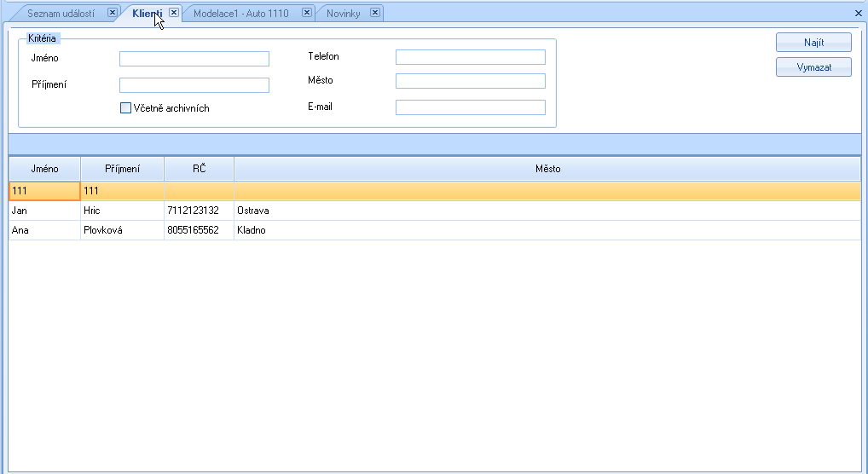Select the Příjmení cell of the 111 row
Image resolution: width=868 pixels, height=474 pixels.
[122, 191]
